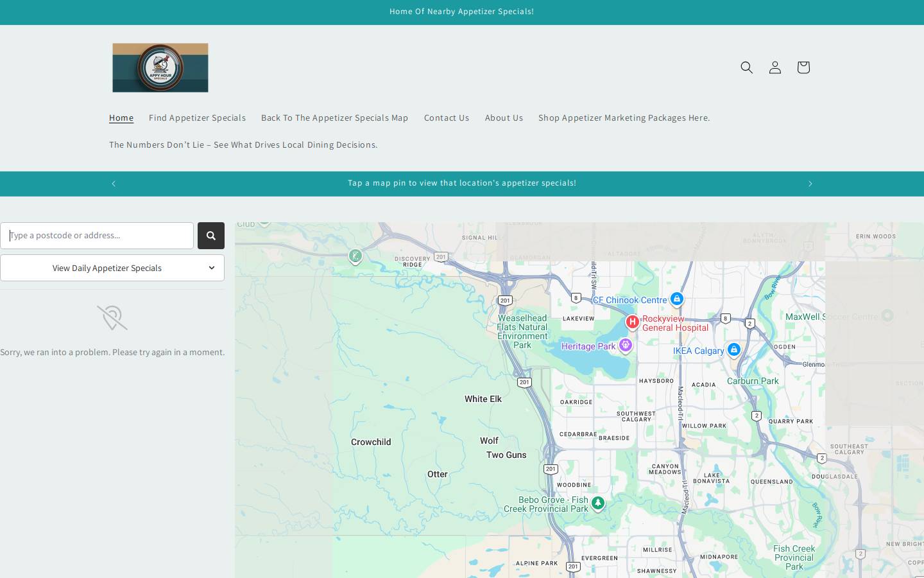Screen dimensions: 924x578
Task: Click the Canyon Meadows neighbourhood label
Action: pos(665,469)
